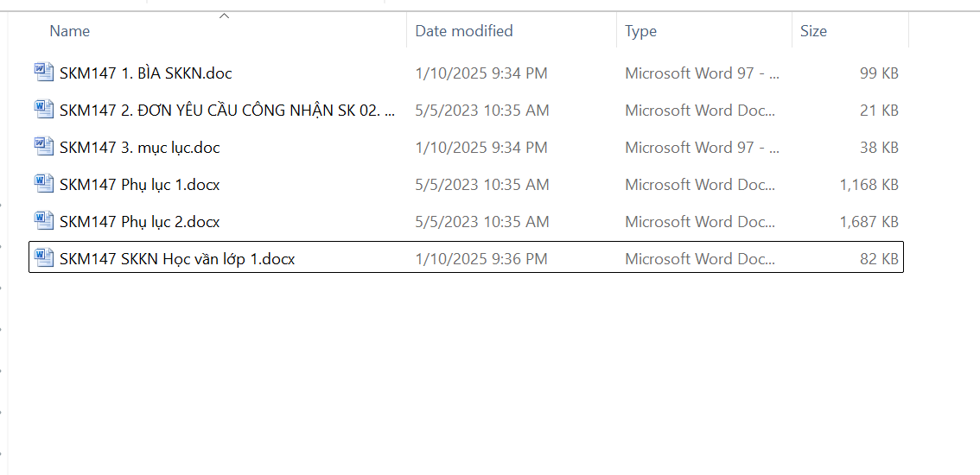Screen dimensions: 980x475
Task: Select SKM147 3. mục lục.doc file name
Action: click(x=140, y=148)
